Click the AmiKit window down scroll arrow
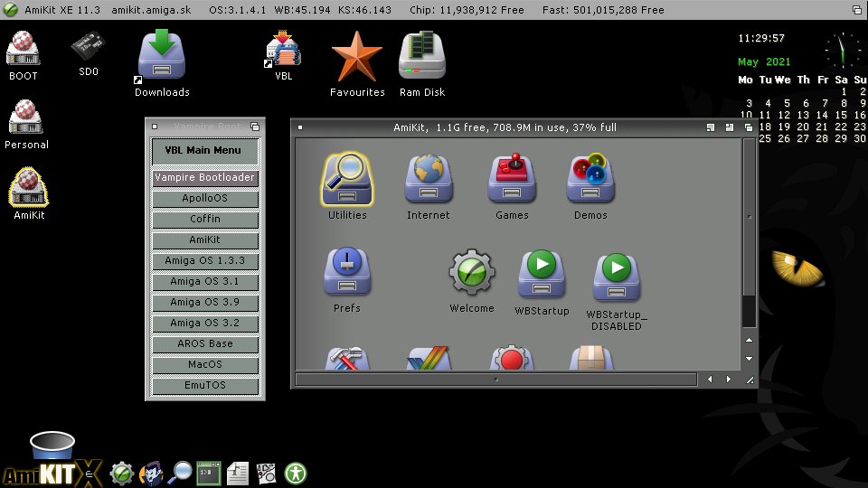This screenshot has width=868, height=488. pos(749,359)
